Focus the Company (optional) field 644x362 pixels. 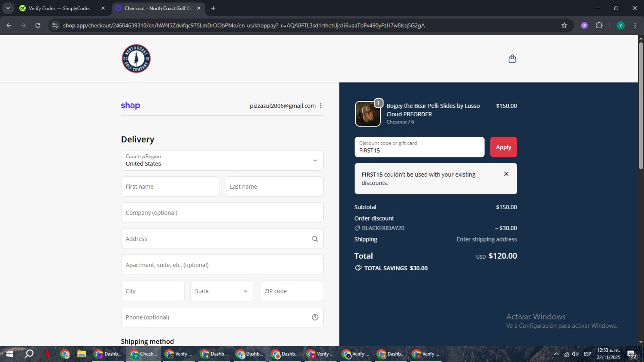click(x=222, y=213)
